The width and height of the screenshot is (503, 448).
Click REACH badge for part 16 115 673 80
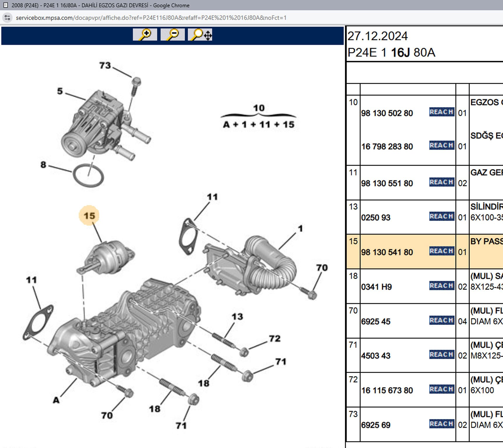pos(441,389)
